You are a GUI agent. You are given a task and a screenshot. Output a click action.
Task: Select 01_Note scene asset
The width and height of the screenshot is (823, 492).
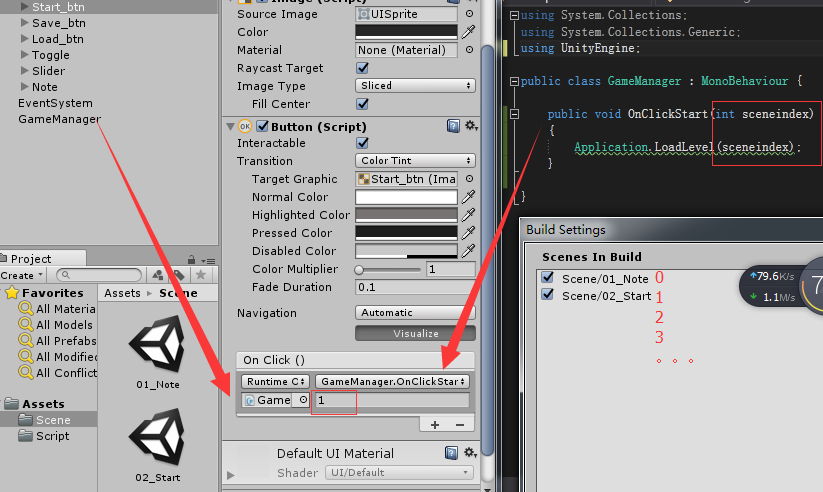157,352
